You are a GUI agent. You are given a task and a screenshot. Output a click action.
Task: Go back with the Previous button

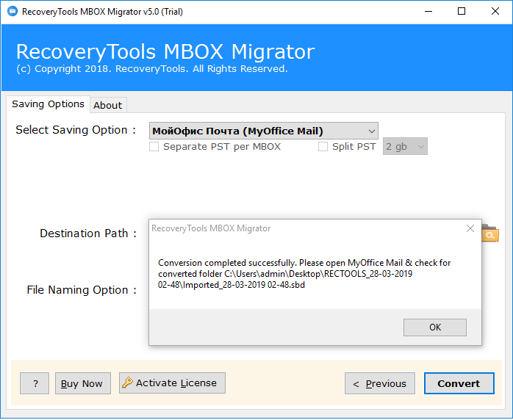380,383
